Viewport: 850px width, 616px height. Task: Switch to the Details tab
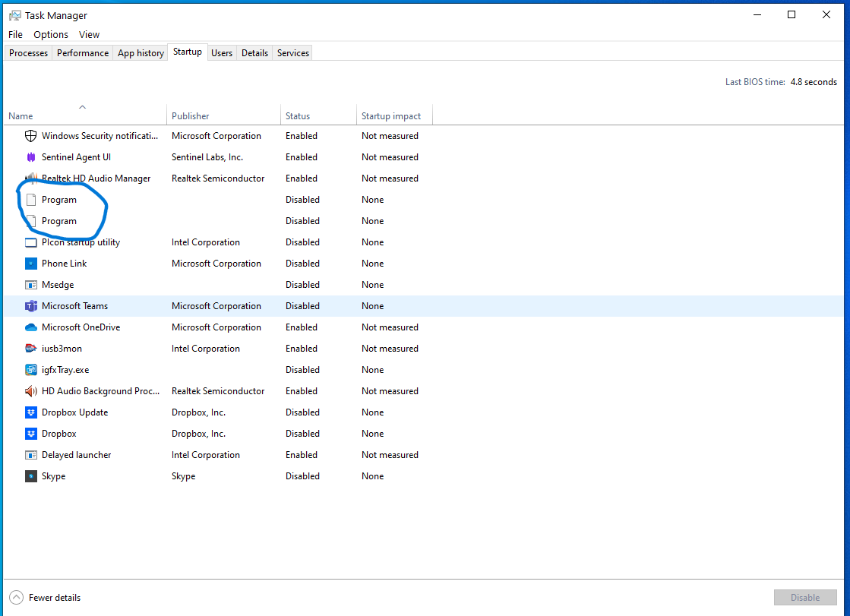[x=254, y=53]
